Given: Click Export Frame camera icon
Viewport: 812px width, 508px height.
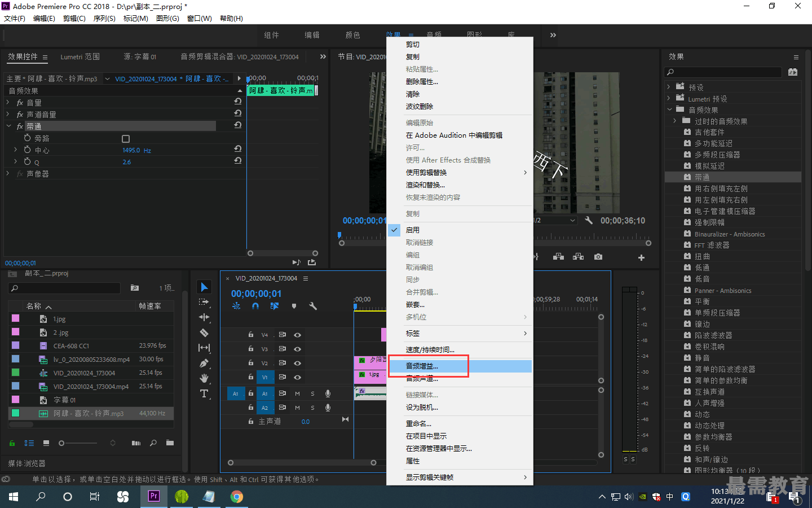Looking at the screenshot, I should (x=598, y=257).
